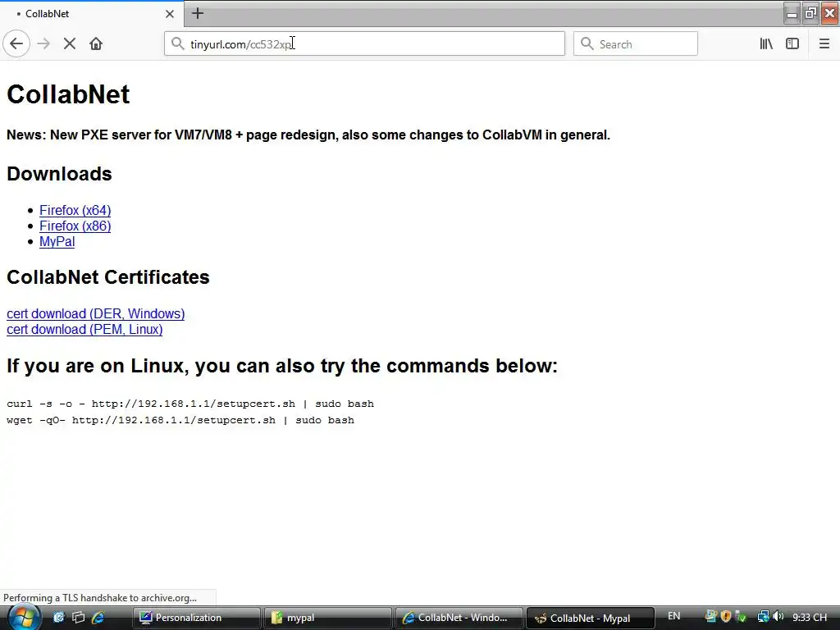
Task: Open the volume speaker tray icon
Action: (x=778, y=617)
